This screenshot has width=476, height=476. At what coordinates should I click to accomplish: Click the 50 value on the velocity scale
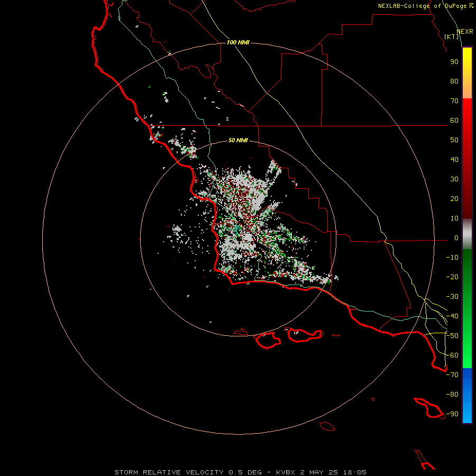coord(454,140)
